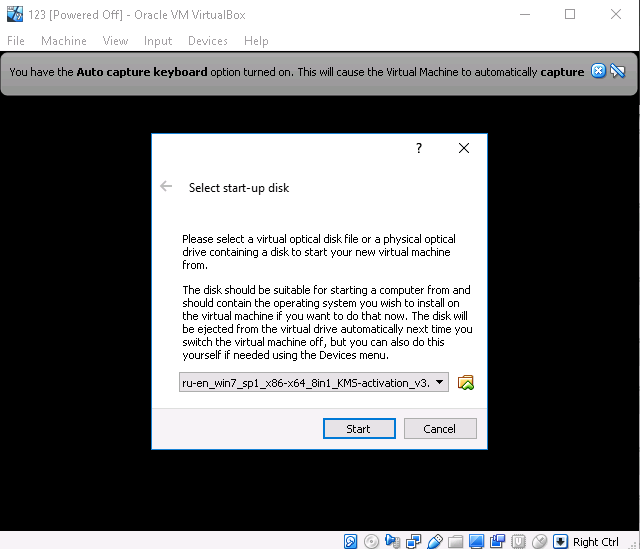Dismiss the auto capture keyboard notification
640x556 pixels.
(x=598, y=71)
